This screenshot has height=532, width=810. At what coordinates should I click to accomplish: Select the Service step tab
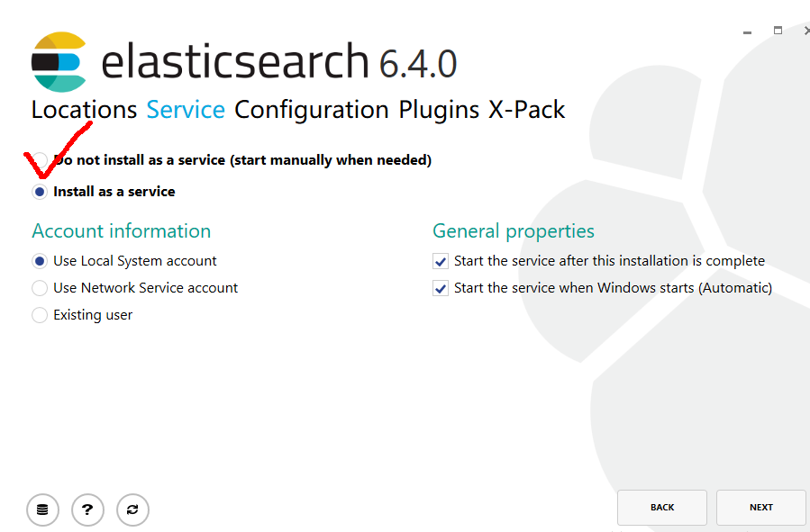tap(186, 110)
